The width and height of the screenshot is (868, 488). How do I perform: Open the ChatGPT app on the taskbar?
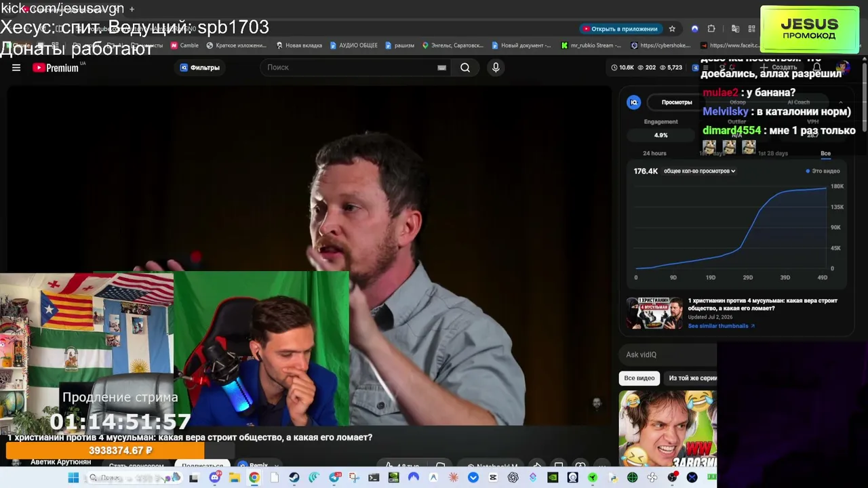(513, 478)
